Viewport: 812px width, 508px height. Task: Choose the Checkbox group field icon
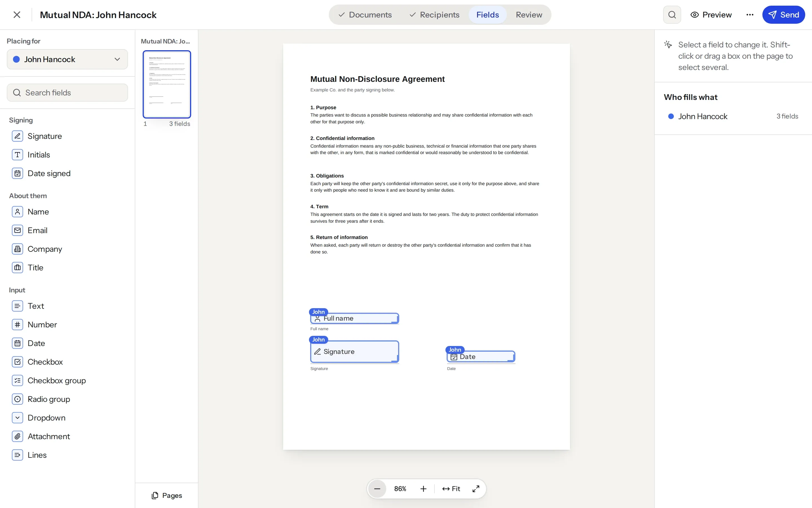coord(17,381)
